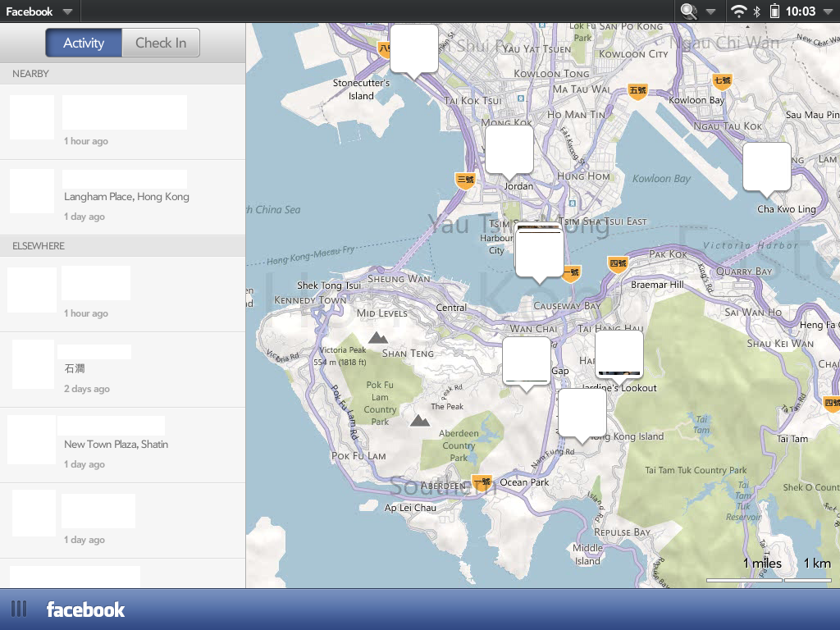The height and width of the screenshot is (630, 840).
Task: Click the Shau Kei Wan label on the map
Action: coord(780,344)
